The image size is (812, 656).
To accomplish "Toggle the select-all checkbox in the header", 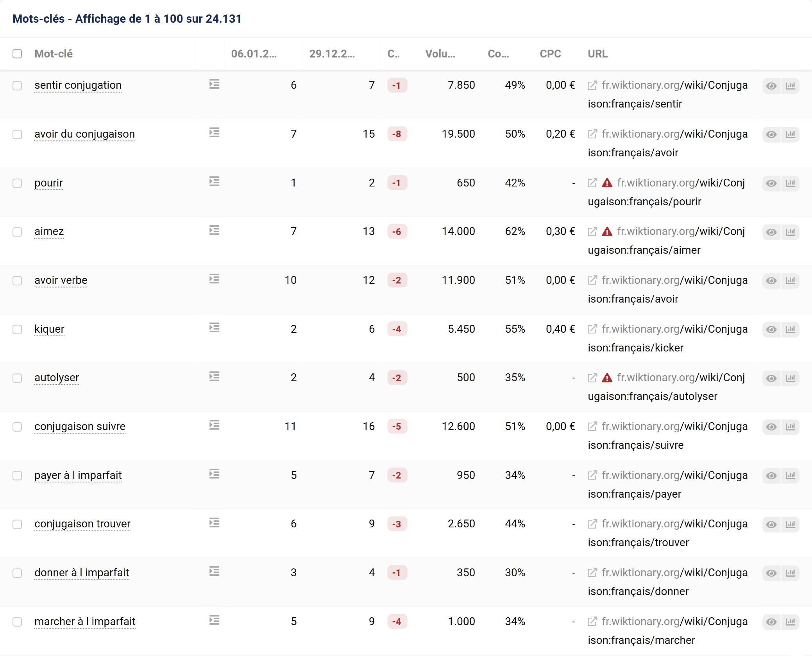I will pyautogui.click(x=17, y=54).
